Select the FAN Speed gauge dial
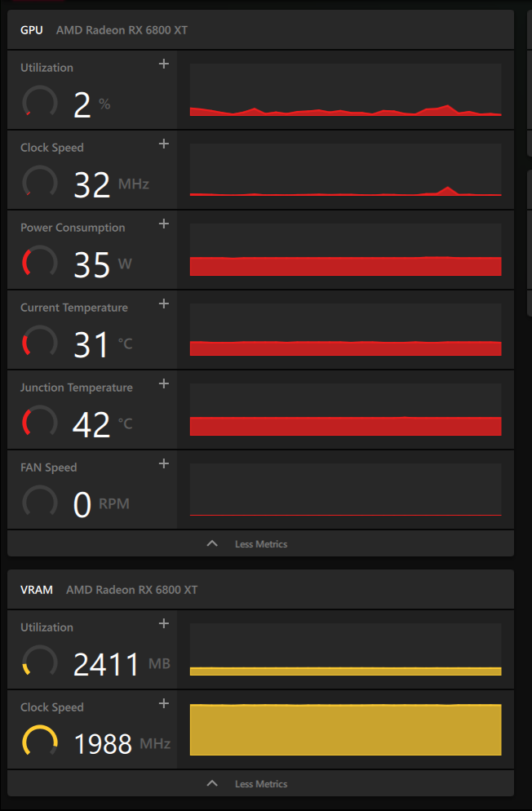Image resolution: width=532 pixels, height=811 pixels. 40,502
